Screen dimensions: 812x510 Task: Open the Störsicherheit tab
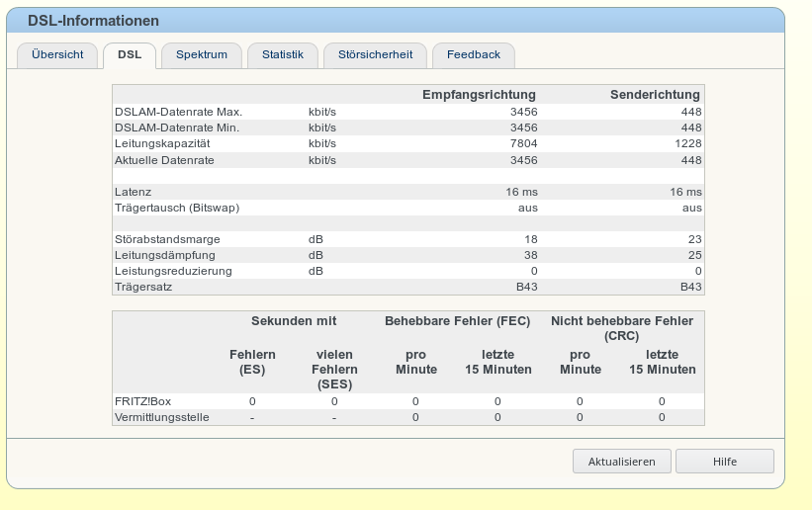click(375, 55)
